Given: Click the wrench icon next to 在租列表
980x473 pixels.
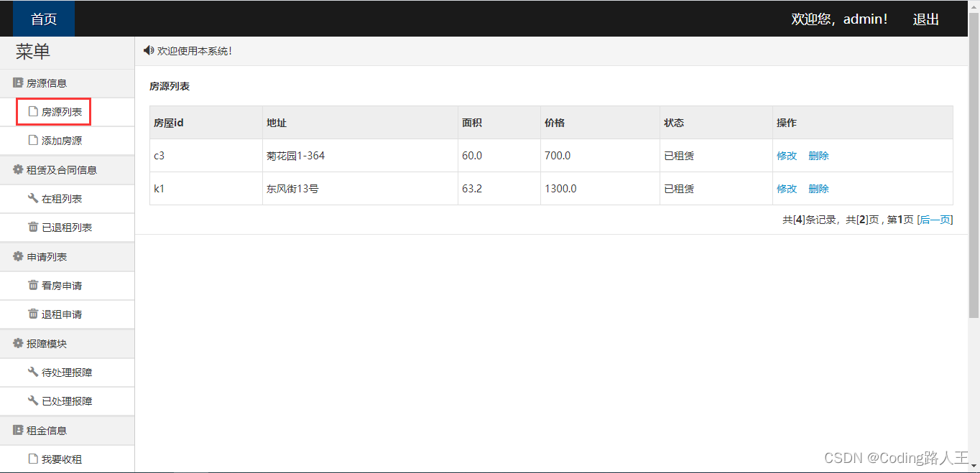Looking at the screenshot, I should coord(32,198).
